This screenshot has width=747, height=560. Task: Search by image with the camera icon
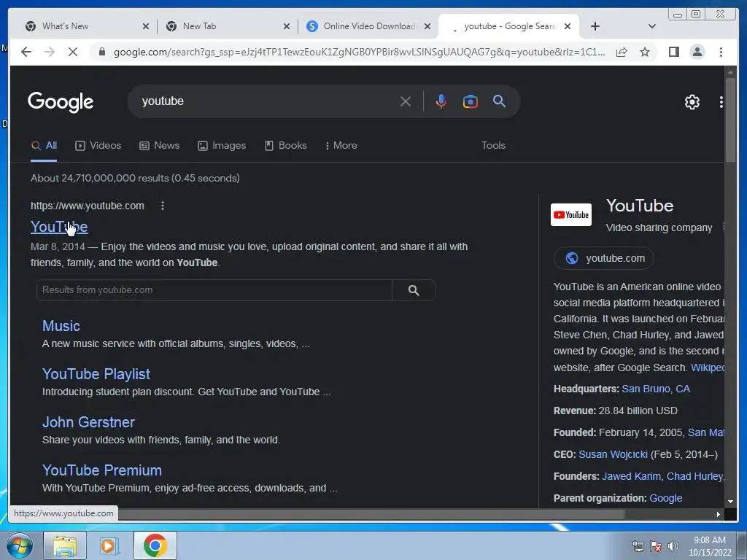[x=471, y=101]
